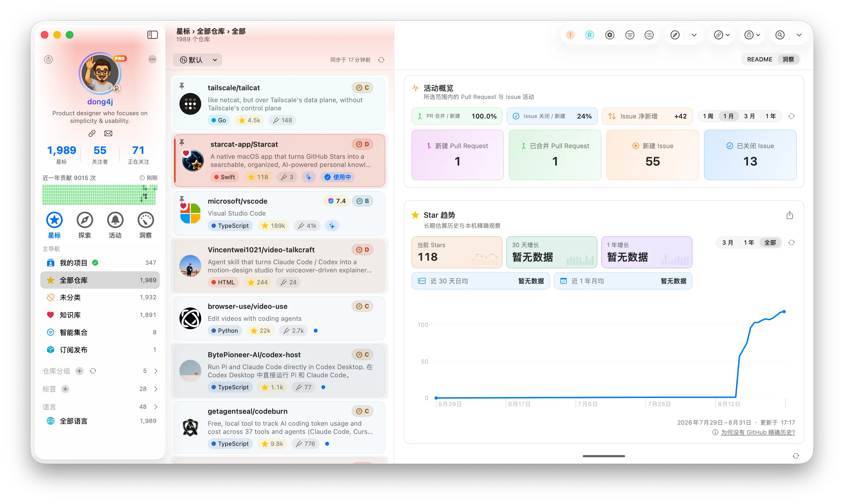Click the filter lines toolbar icon
This screenshot has height=504, width=844.
[x=630, y=35]
